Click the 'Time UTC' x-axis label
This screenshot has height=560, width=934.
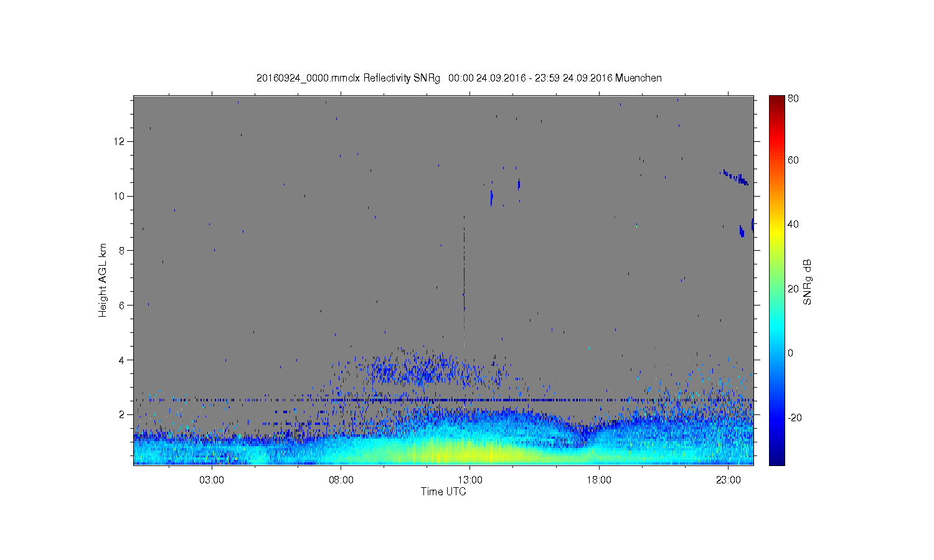443,492
